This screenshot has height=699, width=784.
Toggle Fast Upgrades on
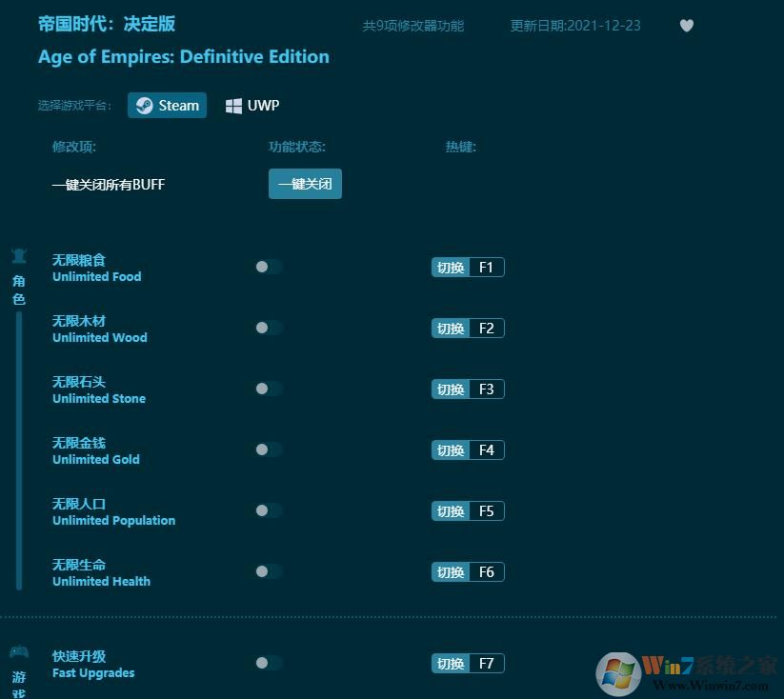point(269,663)
